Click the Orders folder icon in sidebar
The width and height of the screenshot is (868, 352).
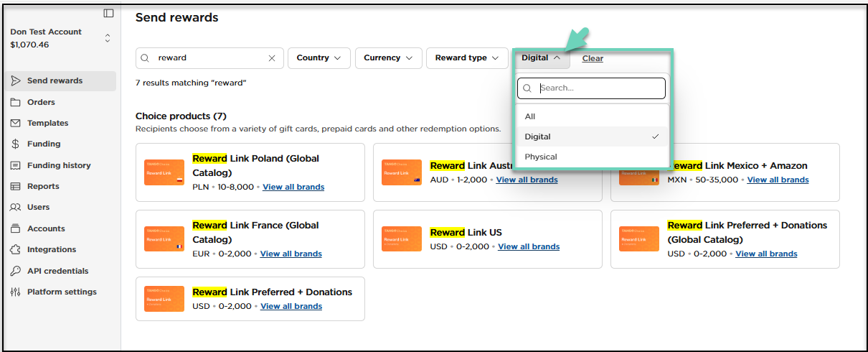point(15,102)
